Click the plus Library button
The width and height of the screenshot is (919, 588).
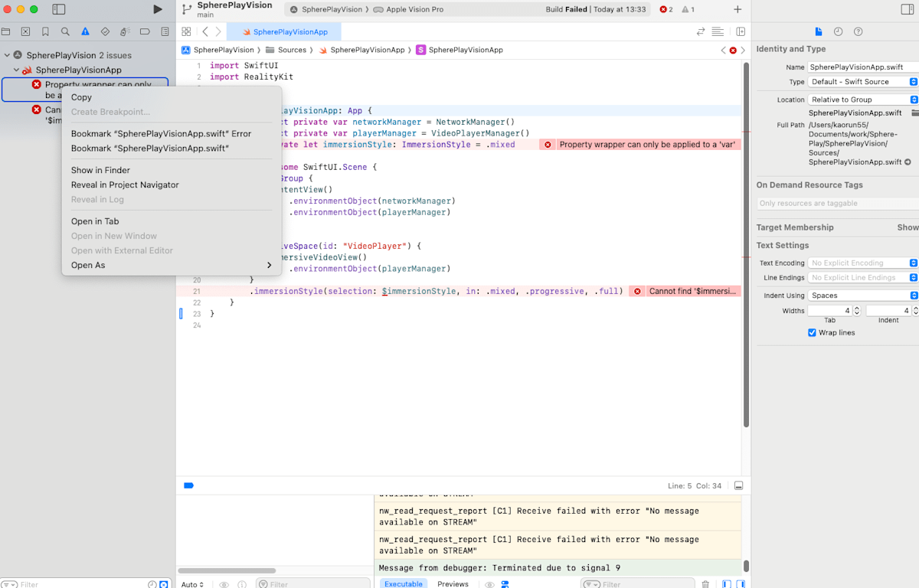tap(737, 9)
